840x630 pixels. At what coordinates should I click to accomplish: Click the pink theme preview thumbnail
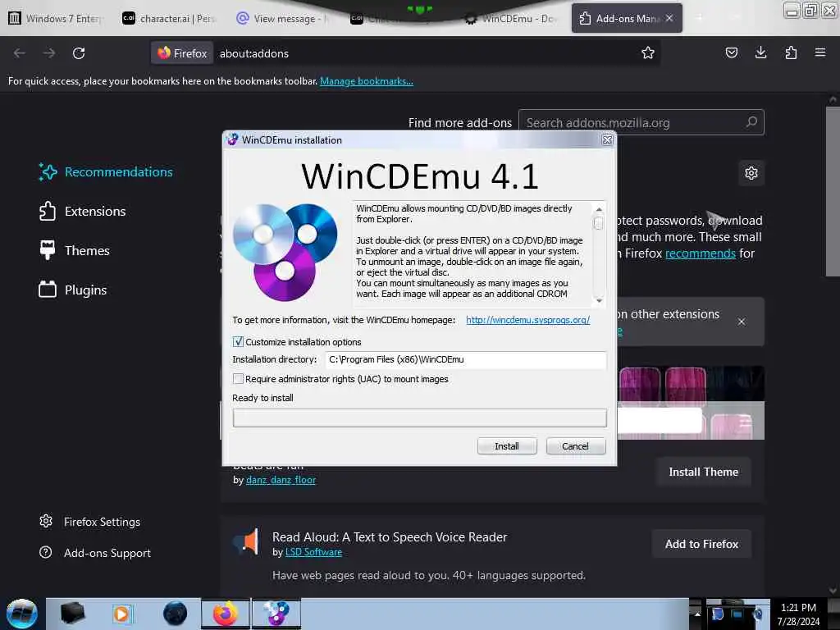point(691,402)
